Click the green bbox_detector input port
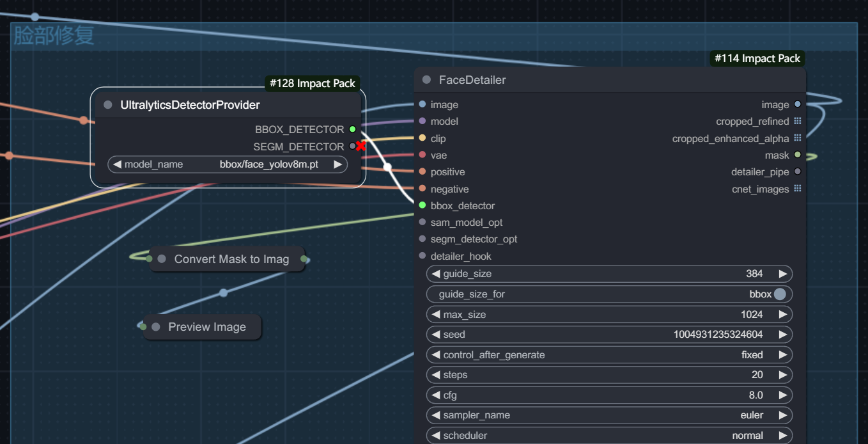This screenshot has width=868, height=444. point(422,205)
